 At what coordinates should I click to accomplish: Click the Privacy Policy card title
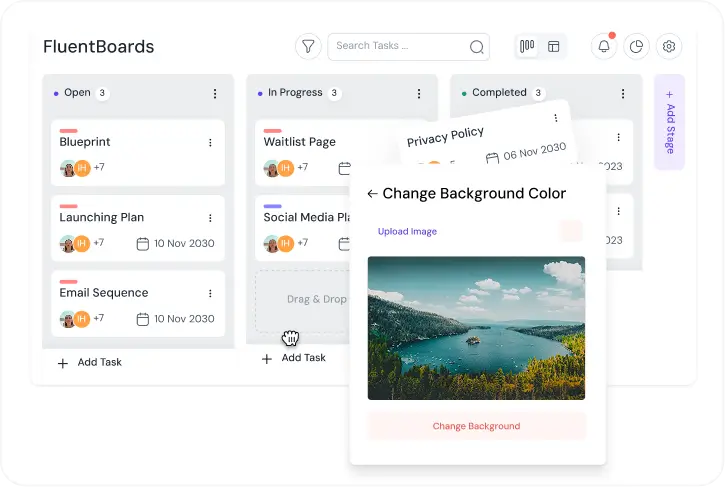tap(445, 136)
